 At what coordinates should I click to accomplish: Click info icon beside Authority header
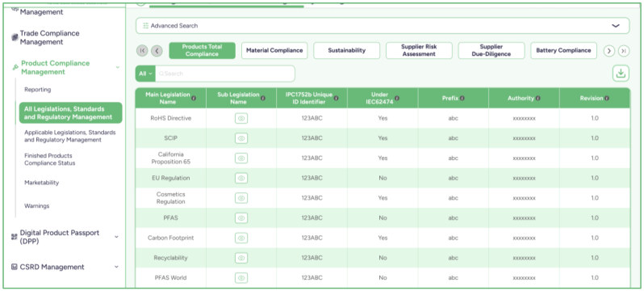[x=538, y=99]
